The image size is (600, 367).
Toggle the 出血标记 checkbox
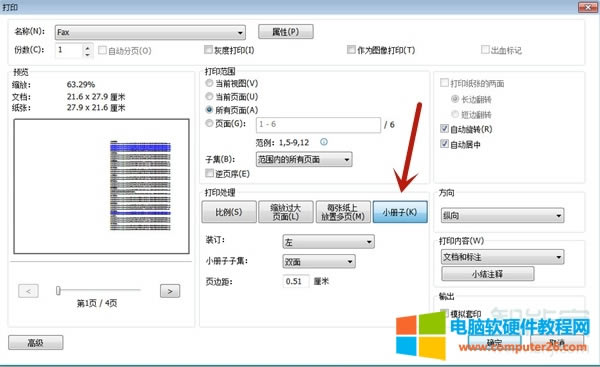(x=485, y=50)
